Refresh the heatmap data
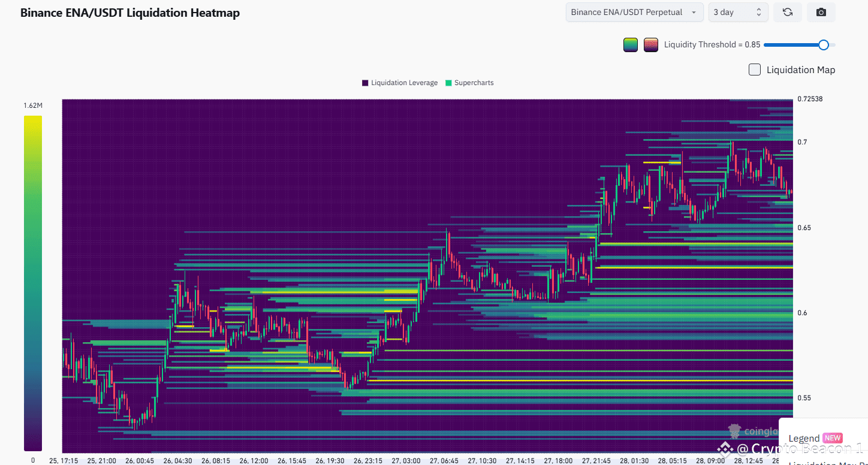868x465 pixels. pos(788,12)
